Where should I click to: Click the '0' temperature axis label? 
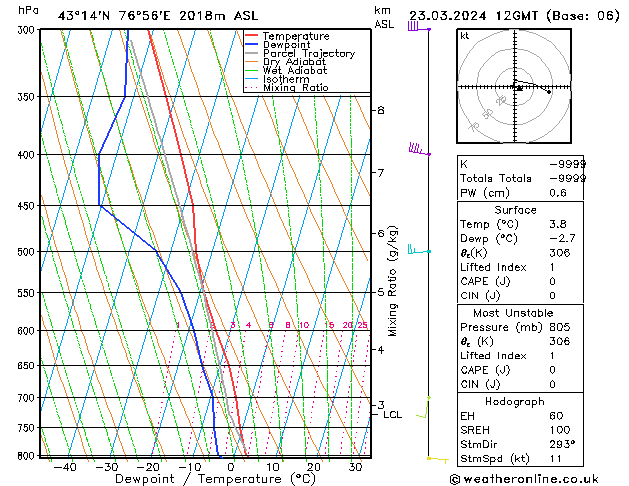(231, 467)
